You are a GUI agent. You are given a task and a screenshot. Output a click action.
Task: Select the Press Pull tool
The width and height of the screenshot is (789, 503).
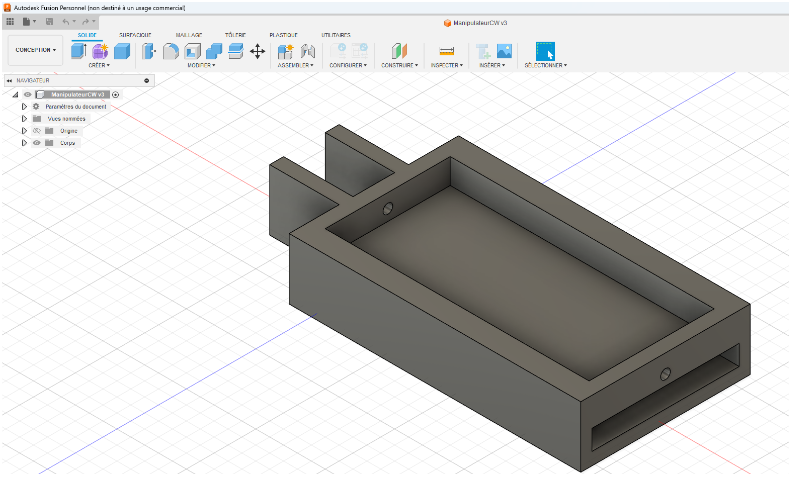149,51
